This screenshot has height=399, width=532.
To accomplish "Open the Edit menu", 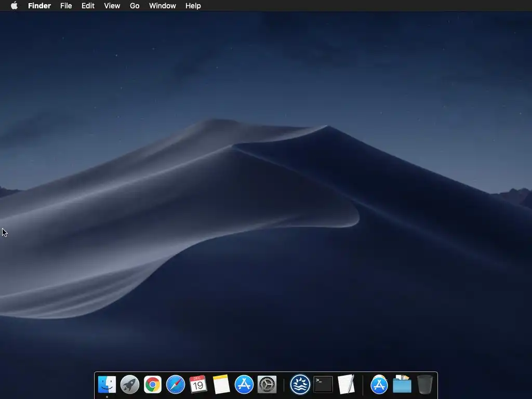I will coord(88,6).
